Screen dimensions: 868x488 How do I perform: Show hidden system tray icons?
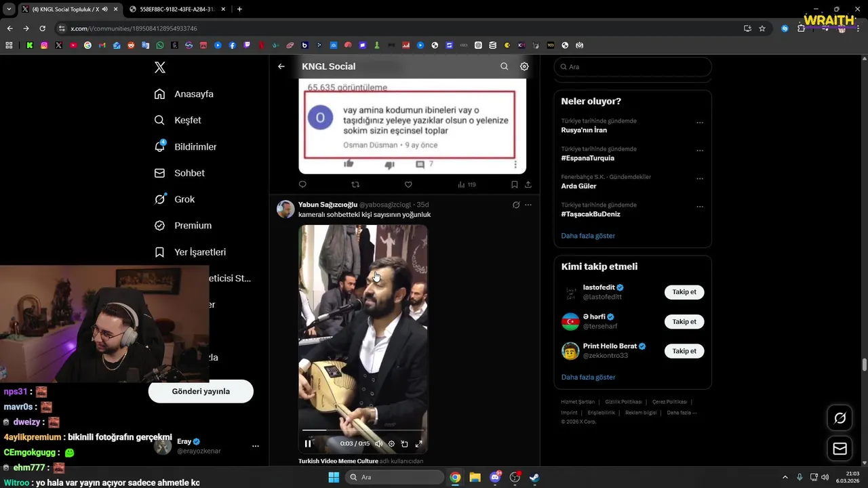coord(785,477)
